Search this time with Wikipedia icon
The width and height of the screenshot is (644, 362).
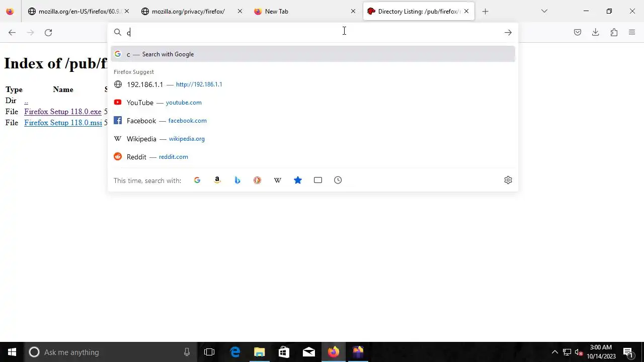coord(278,180)
